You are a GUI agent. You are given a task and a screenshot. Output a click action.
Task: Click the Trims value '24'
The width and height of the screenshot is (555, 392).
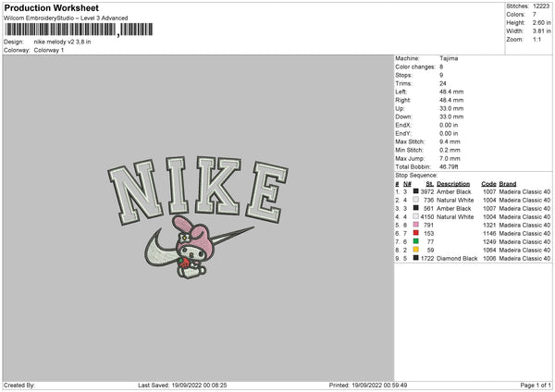[x=443, y=83]
